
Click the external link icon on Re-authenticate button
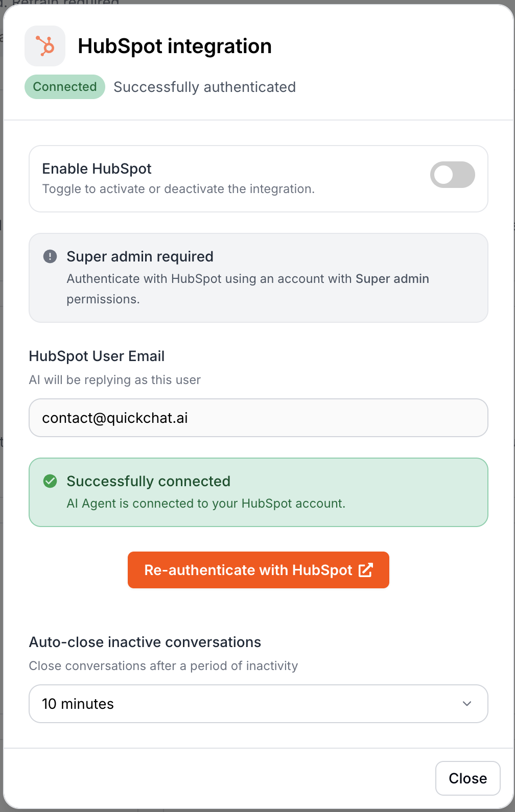366,570
